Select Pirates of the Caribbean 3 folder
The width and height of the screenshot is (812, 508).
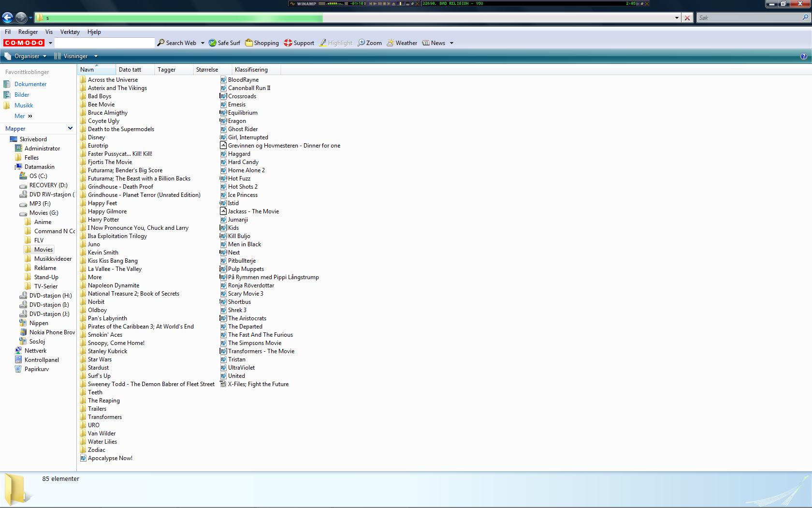(137, 327)
